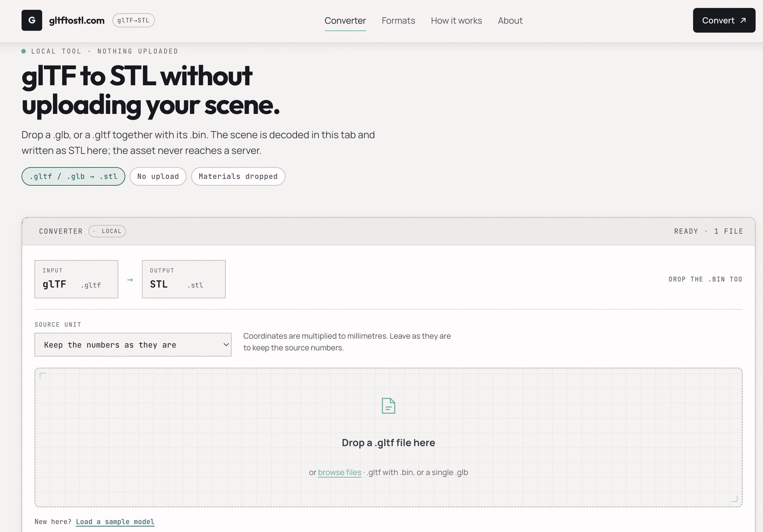
Task: Open the How it works page
Action: 456,20
